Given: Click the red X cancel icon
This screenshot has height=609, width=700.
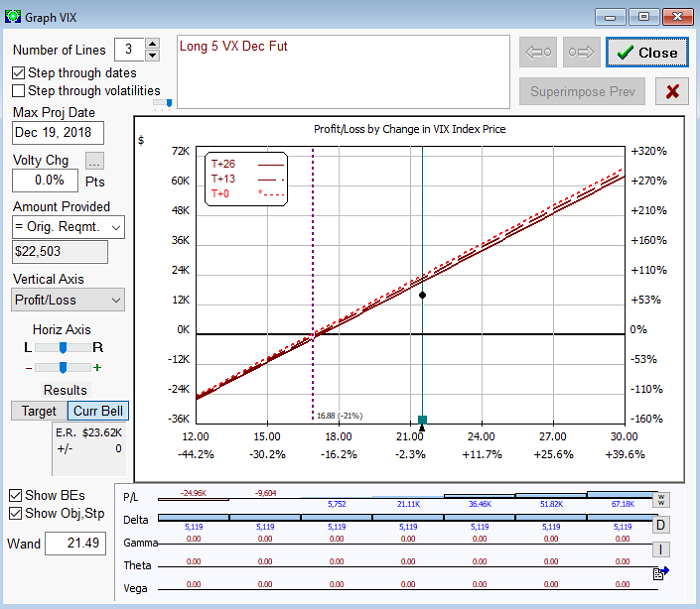Looking at the screenshot, I should (672, 92).
